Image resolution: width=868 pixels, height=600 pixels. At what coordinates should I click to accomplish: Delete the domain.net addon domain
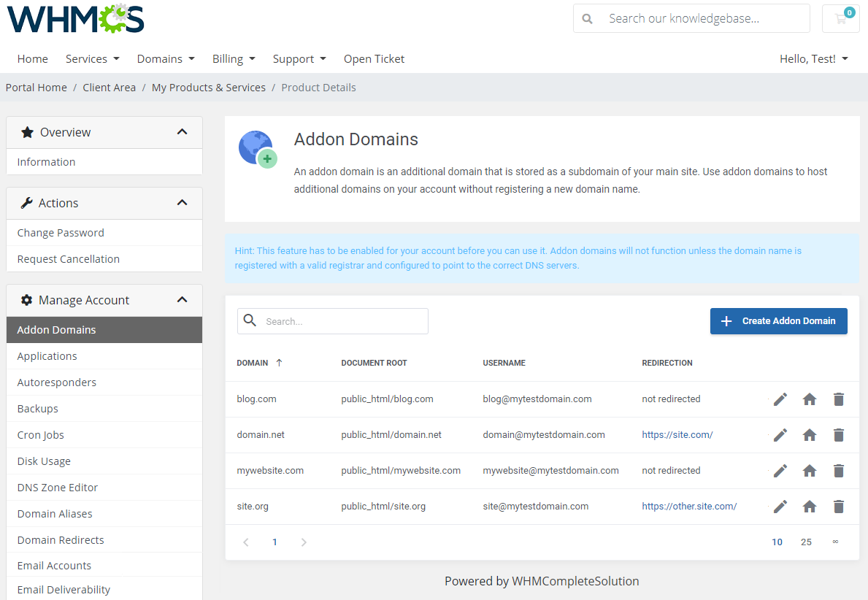click(x=838, y=435)
